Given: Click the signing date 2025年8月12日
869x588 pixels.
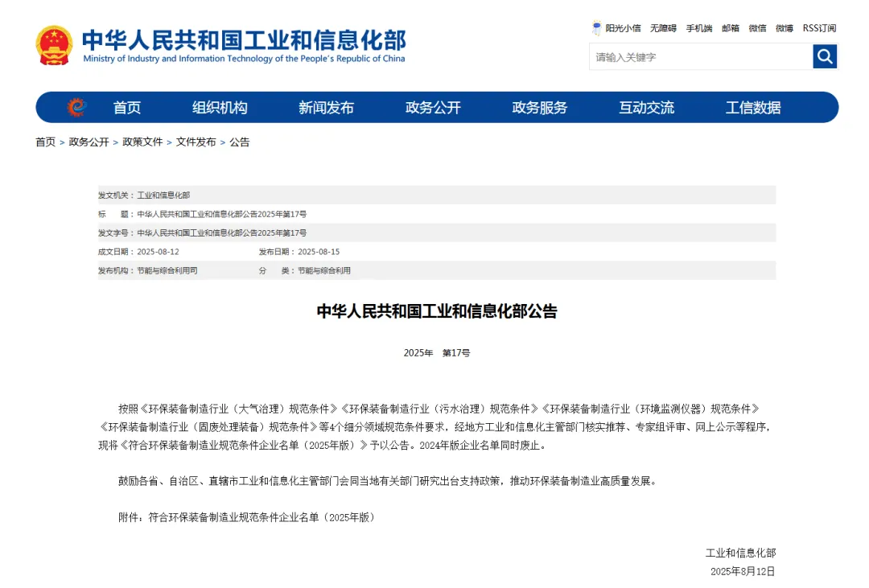Looking at the screenshot, I should pyautogui.click(x=743, y=571).
